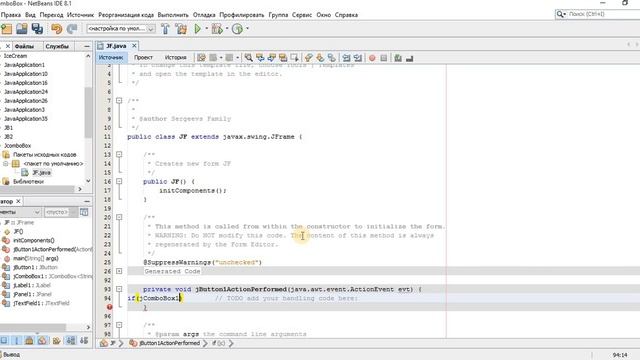The image size is (640, 360).
Task: Open the dropdown beside the Forward navigation icon
Action: (238, 58)
